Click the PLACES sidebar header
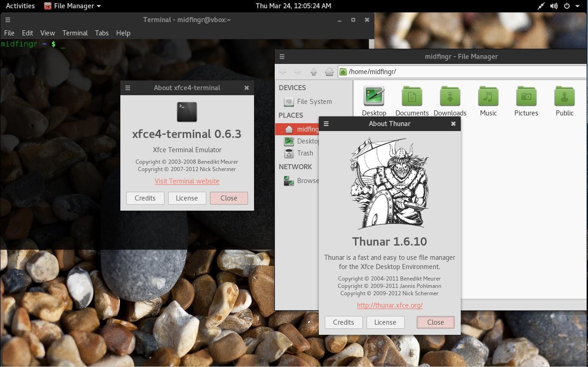588x367 pixels. pos(291,115)
